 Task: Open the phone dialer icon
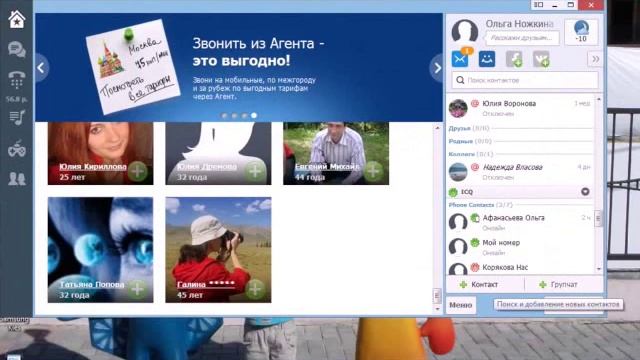(16, 80)
